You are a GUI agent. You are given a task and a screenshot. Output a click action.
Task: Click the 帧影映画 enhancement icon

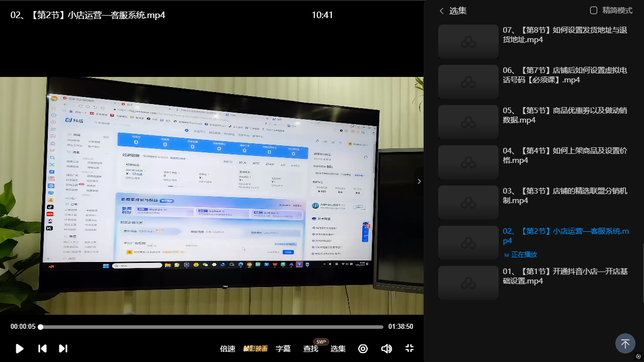click(256, 348)
